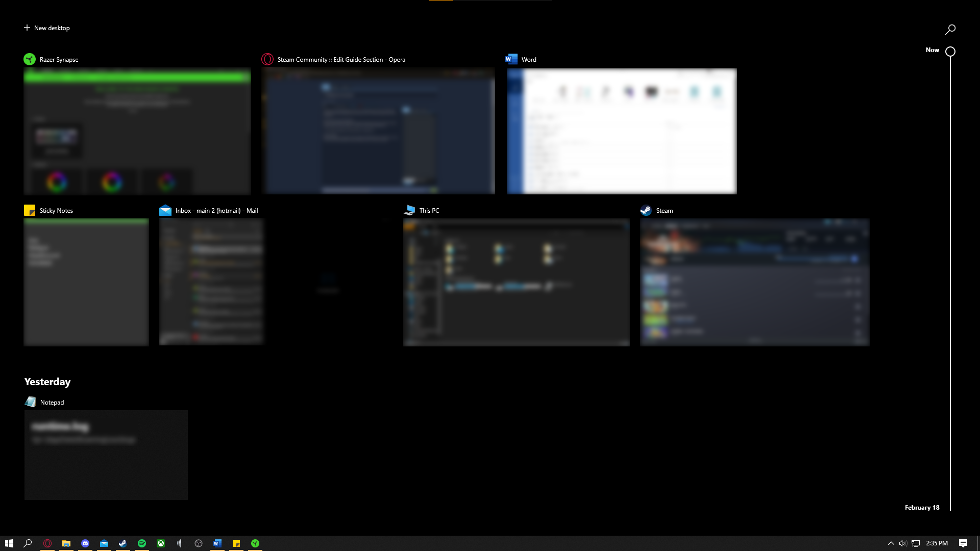Switch to the Opera Steam Community window
This screenshot has height=551, width=980.
pos(378,131)
